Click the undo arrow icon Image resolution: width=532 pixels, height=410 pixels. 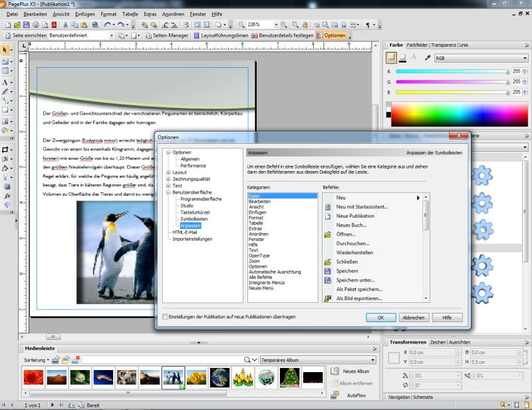(107, 25)
